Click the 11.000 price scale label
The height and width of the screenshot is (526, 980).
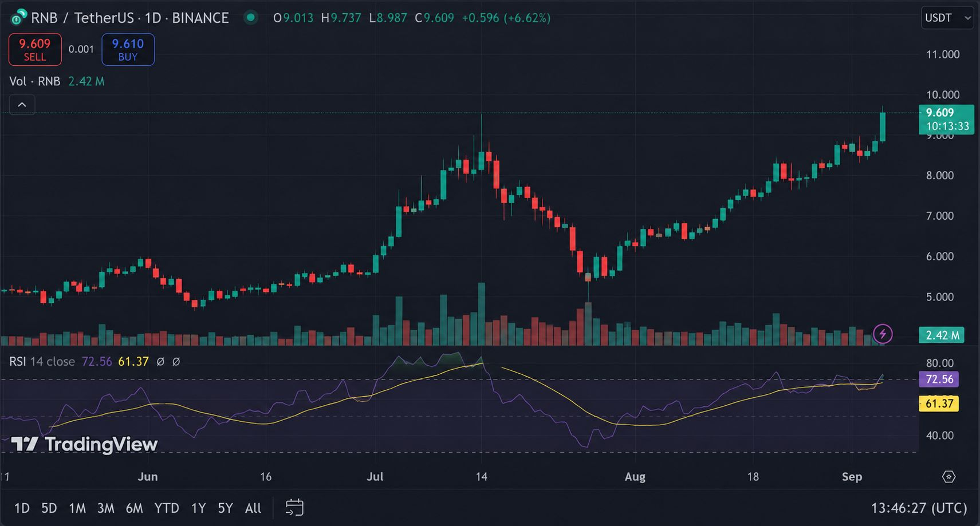tap(943, 54)
